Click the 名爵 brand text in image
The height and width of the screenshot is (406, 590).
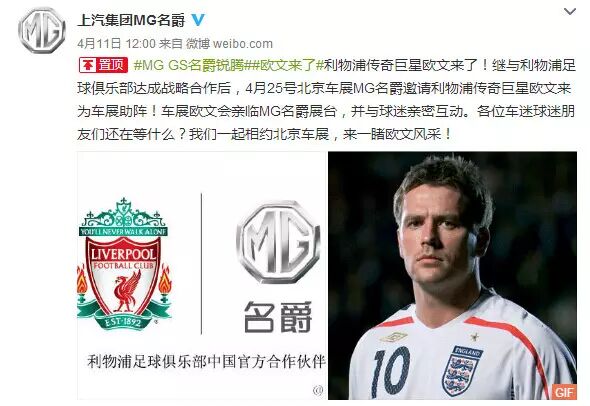tap(278, 317)
